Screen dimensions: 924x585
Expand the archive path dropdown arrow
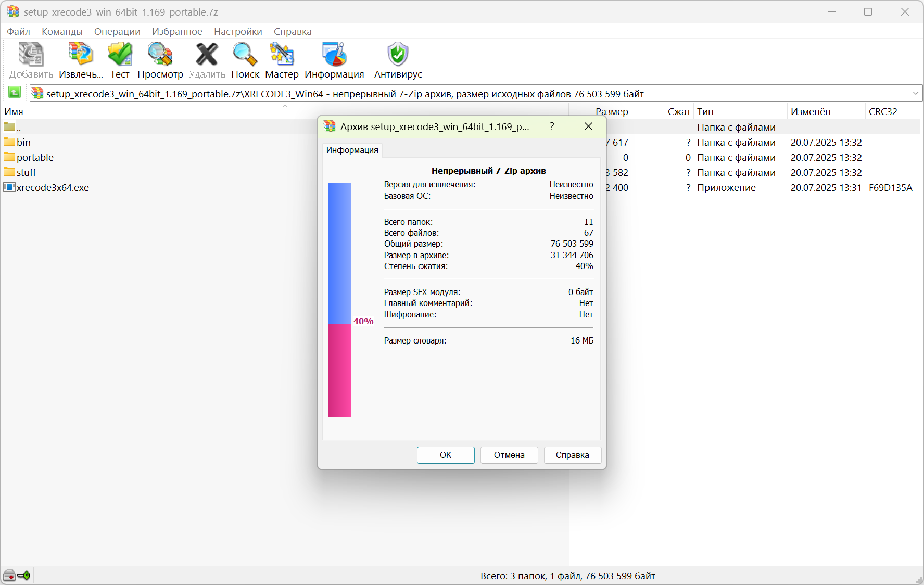point(916,94)
